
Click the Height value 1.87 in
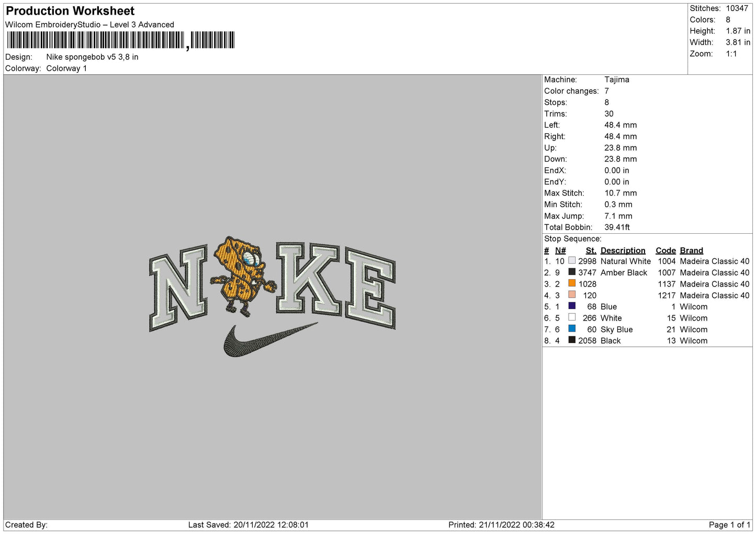738,31
